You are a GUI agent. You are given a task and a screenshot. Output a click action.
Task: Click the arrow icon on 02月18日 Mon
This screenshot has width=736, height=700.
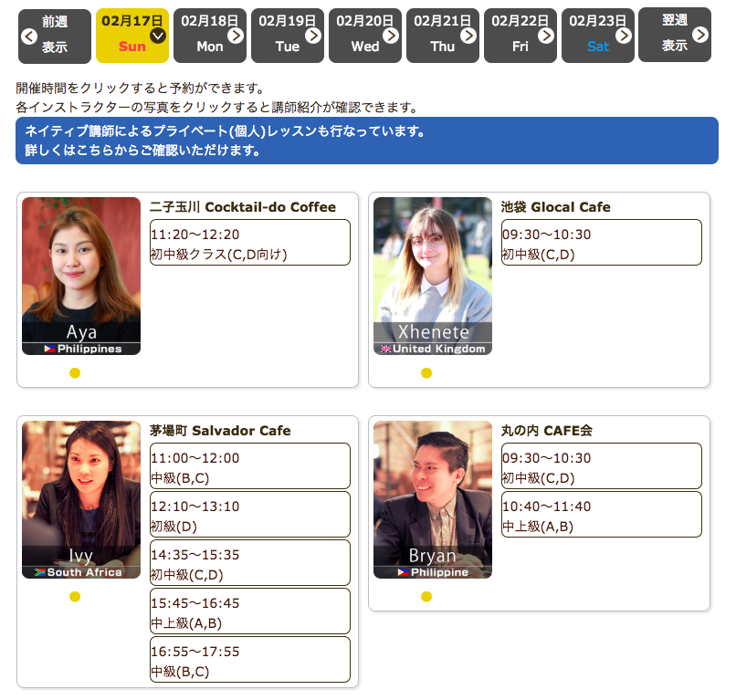(236, 36)
